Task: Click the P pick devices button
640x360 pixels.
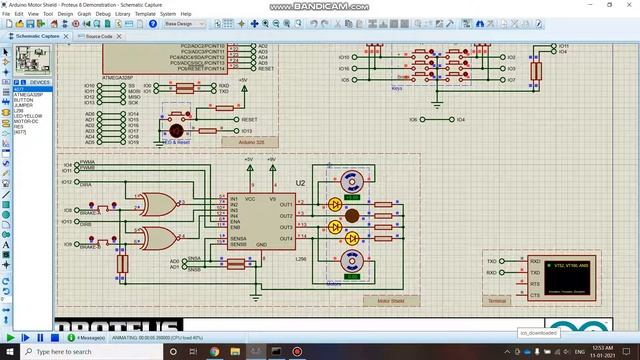Action: (17, 82)
